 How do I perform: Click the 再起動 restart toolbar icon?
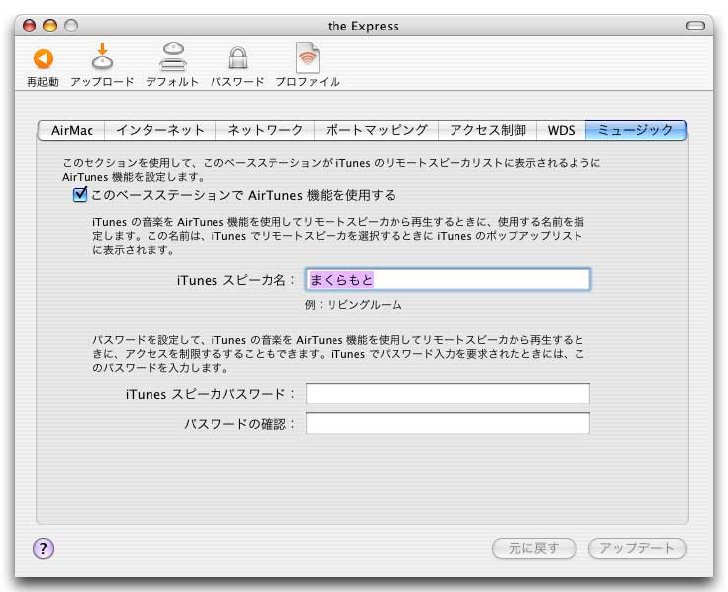coord(43,59)
